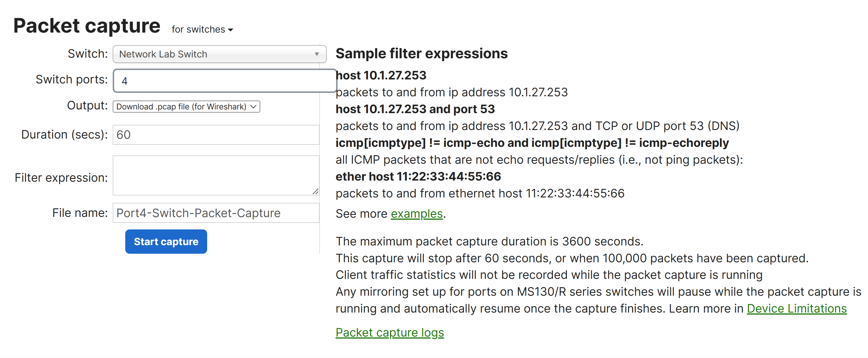Grab the textarea resize handle corner

coord(315,191)
